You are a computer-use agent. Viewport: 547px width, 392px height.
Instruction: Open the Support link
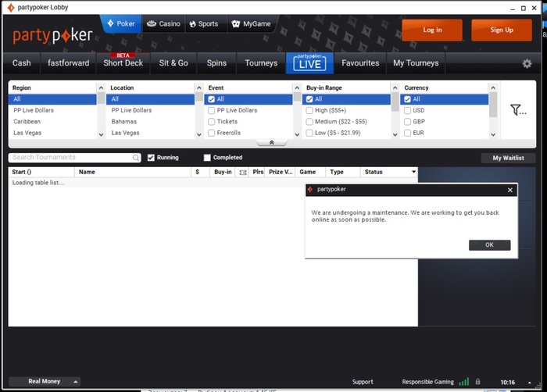coord(363,382)
